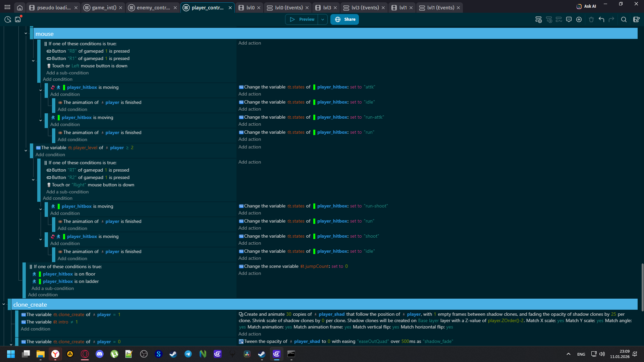Click the undo arrow in toolbar
This screenshot has height=362, width=644.
point(601,19)
